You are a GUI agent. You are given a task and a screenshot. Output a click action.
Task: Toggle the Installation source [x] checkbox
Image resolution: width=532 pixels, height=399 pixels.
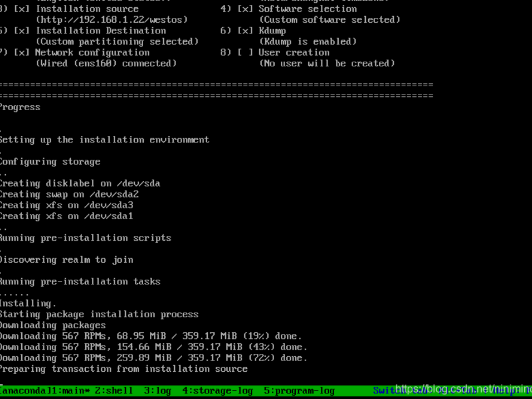pyautogui.click(x=21, y=9)
